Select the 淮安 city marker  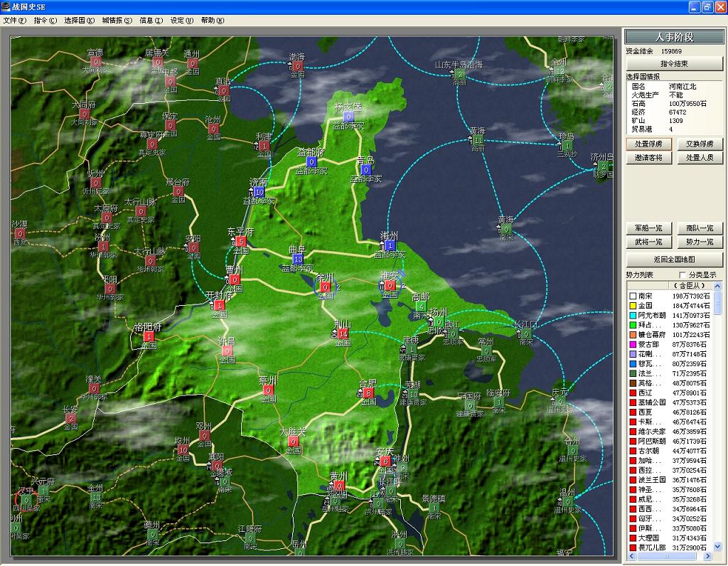[x=389, y=285]
